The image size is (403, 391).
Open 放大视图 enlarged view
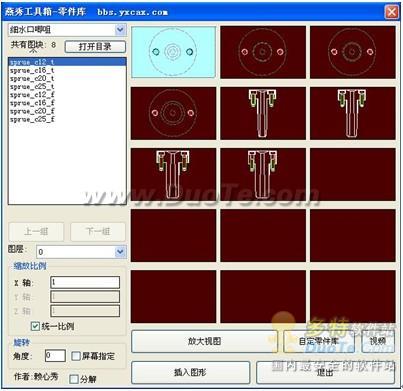point(205,341)
